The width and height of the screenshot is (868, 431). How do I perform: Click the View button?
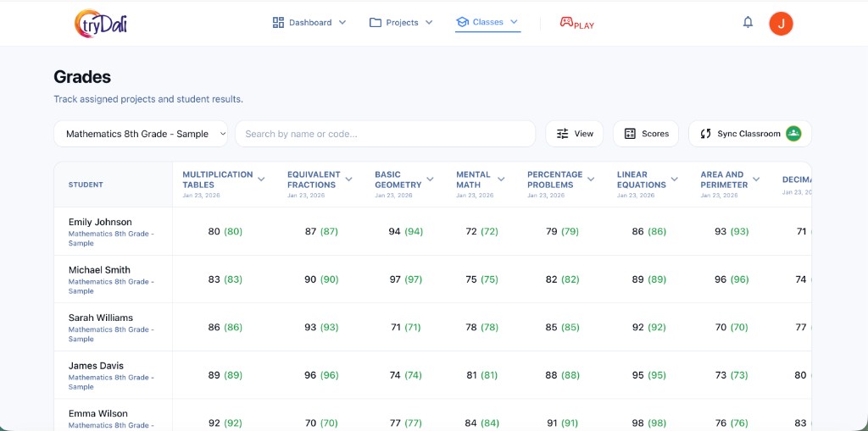point(575,134)
